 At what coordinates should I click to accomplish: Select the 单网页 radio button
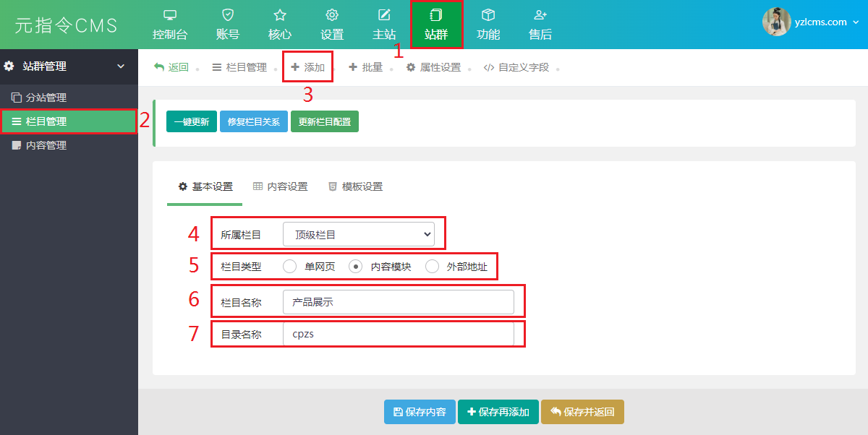(x=290, y=266)
